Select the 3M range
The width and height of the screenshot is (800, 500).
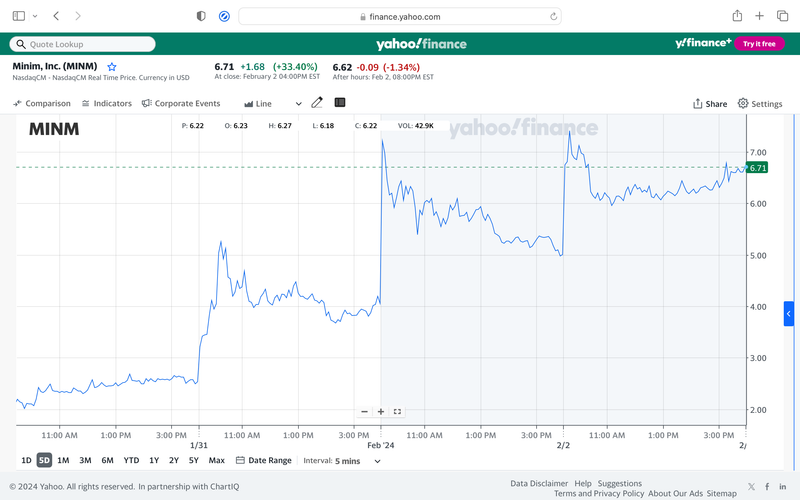tap(85, 460)
